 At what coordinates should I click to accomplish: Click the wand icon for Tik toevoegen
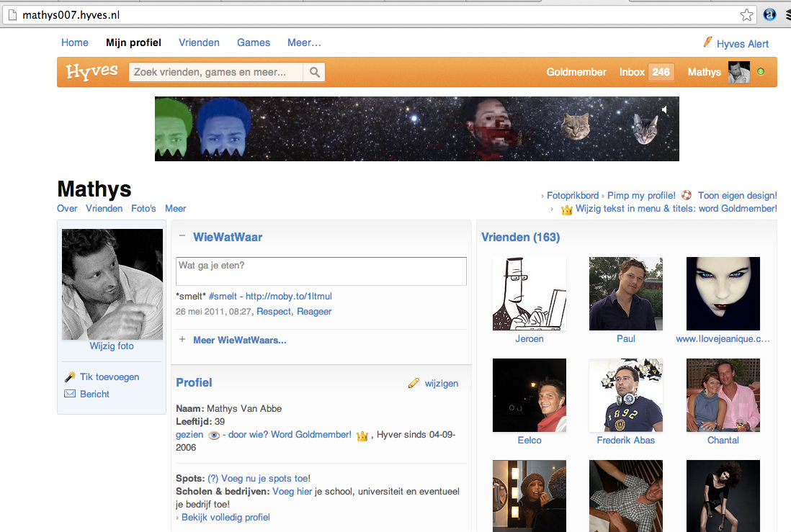[x=70, y=377]
